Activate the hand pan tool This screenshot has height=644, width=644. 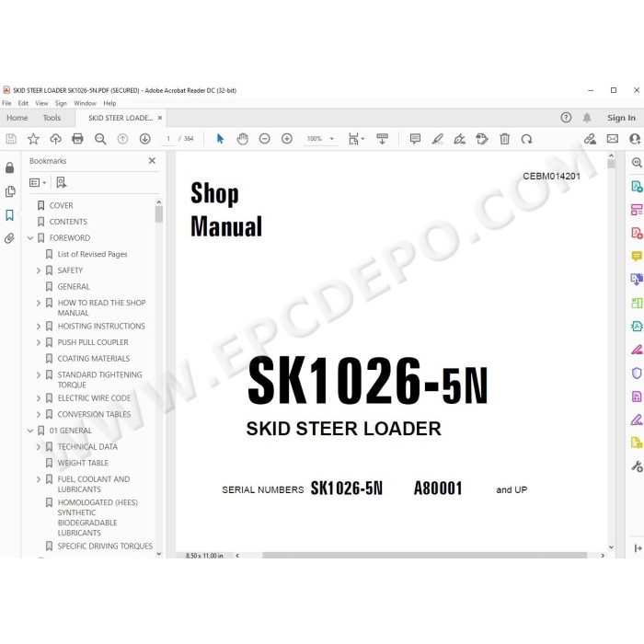coord(242,139)
